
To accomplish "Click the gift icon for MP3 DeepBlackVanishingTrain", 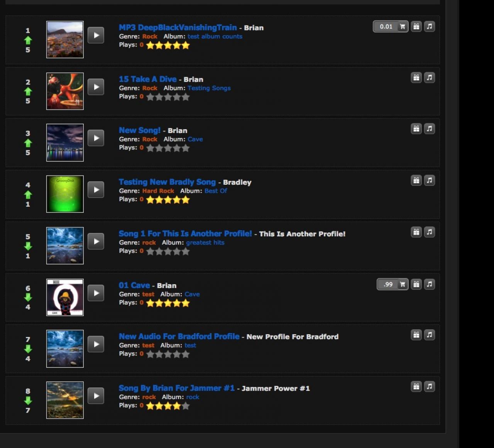I will (416, 27).
